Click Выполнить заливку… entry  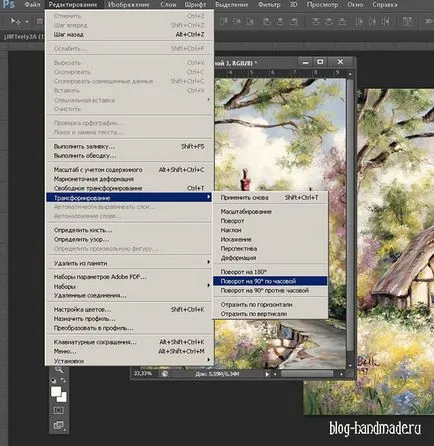[129, 146]
